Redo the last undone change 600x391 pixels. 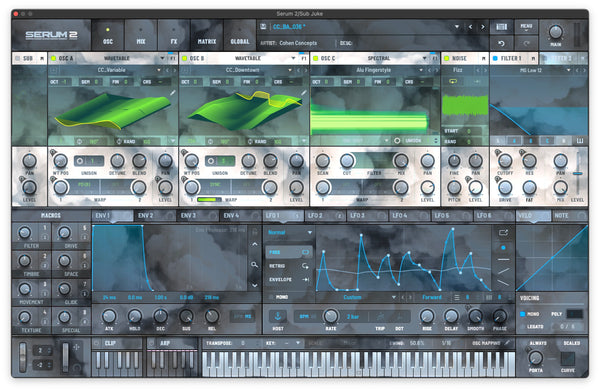click(x=526, y=43)
